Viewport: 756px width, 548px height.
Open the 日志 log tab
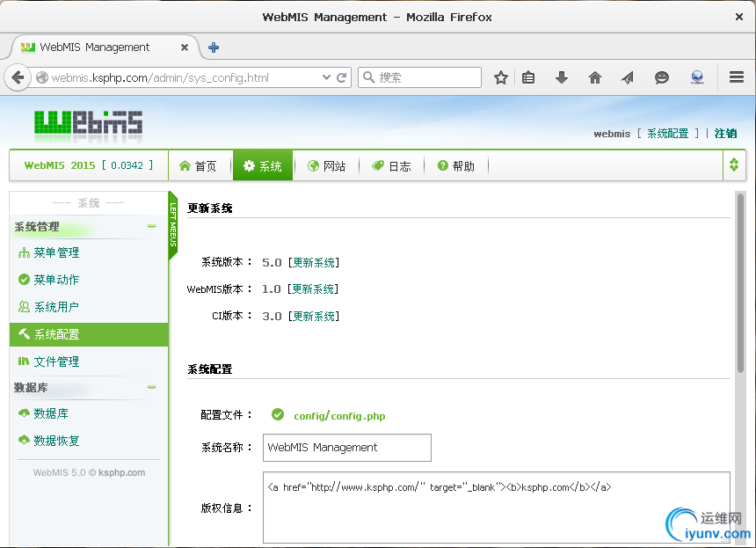coord(391,166)
